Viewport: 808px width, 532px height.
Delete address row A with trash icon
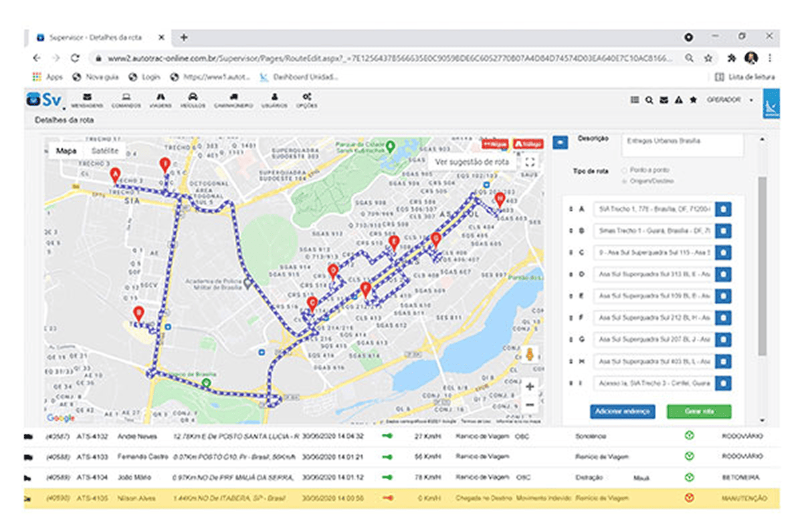point(723,210)
